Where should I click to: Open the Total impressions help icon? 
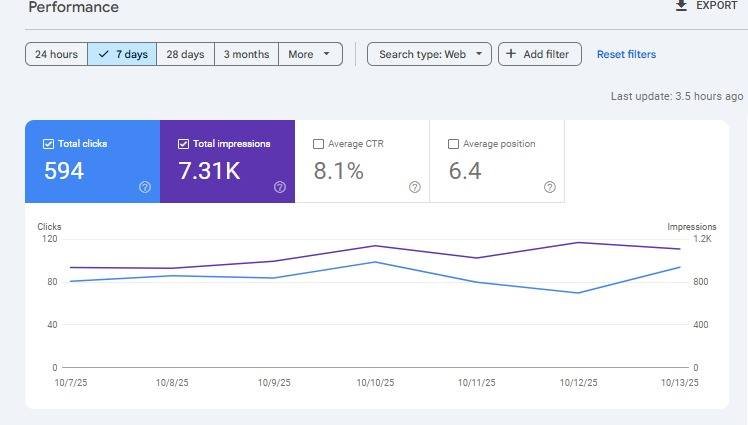coord(280,187)
